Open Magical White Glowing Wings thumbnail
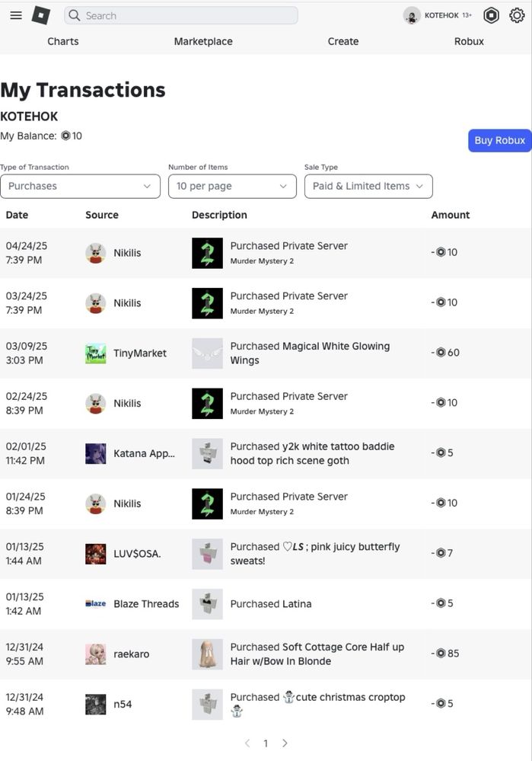Viewport: 532px width, 761px height. [207, 353]
